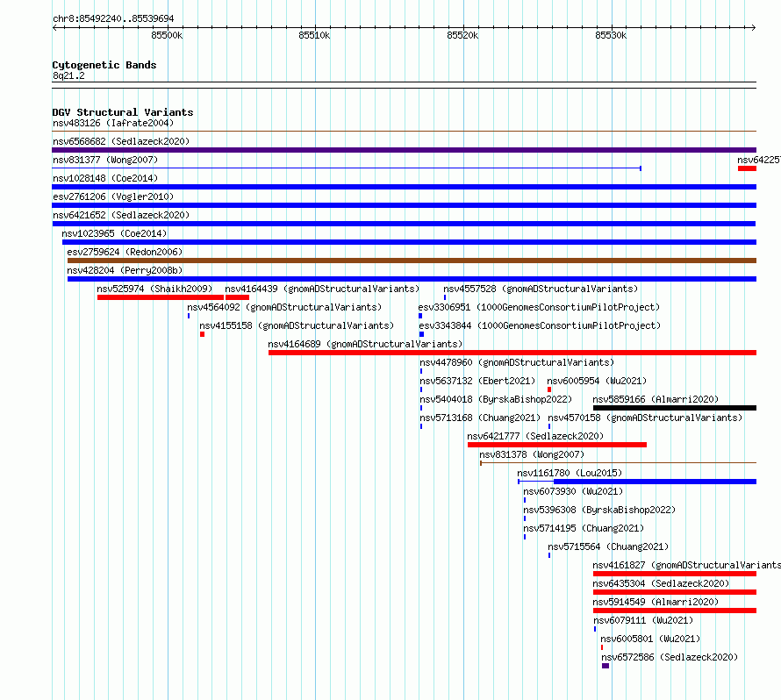Image resolution: width=781 pixels, height=700 pixels.
Task: Open nsv4564092 (gnomADStructuralVariants) label
Action: 284,307
